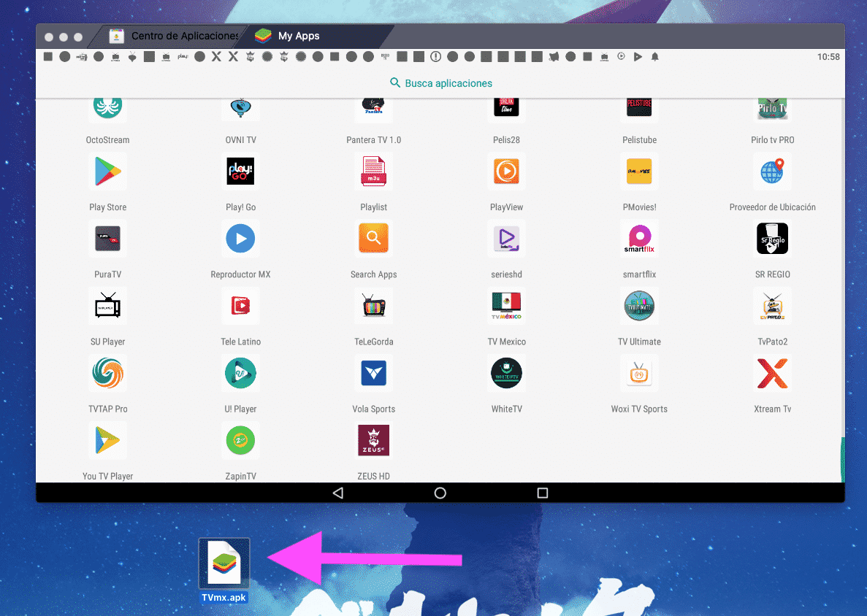This screenshot has height=616, width=867.
Task: Tap the Android recent apps square button
Action: coord(542,493)
